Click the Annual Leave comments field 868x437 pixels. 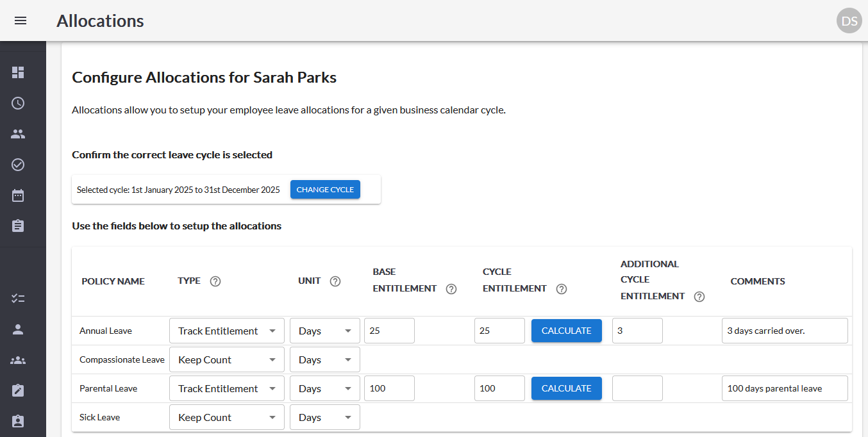click(784, 330)
